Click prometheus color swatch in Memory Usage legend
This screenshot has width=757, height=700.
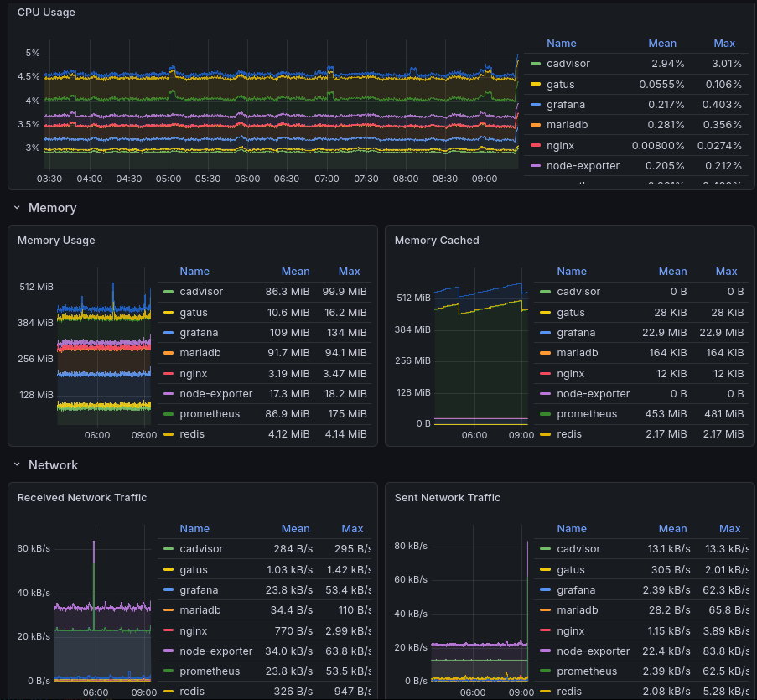(x=169, y=414)
